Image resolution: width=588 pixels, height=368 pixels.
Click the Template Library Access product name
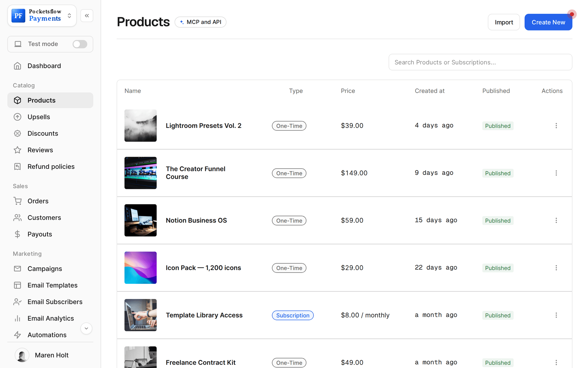pos(204,315)
